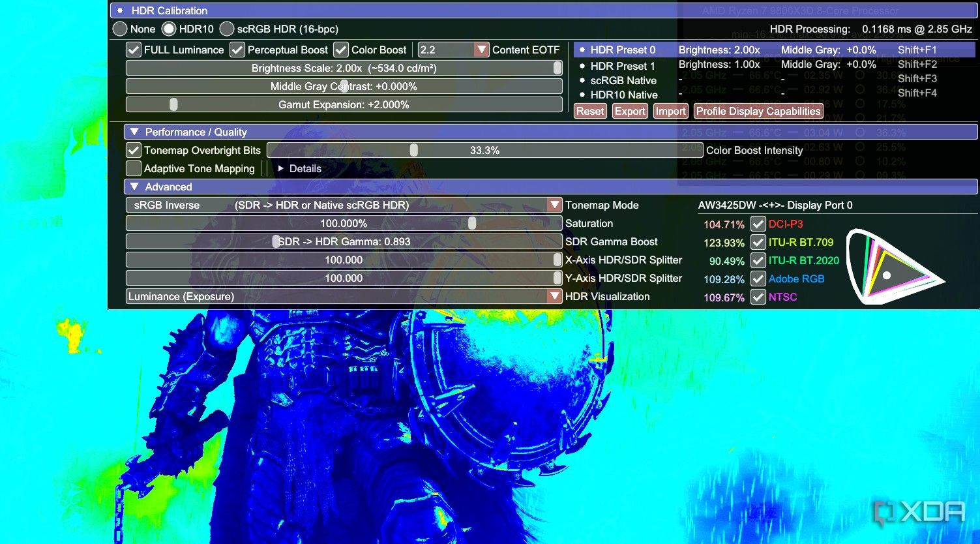Adjust the SDR -> HDR Gamma slider

(344, 241)
